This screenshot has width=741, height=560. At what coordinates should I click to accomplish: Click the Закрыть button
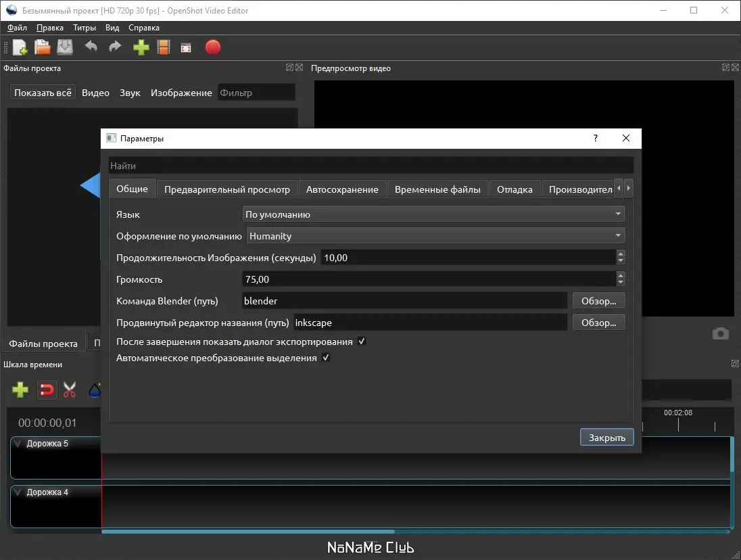pos(606,437)
